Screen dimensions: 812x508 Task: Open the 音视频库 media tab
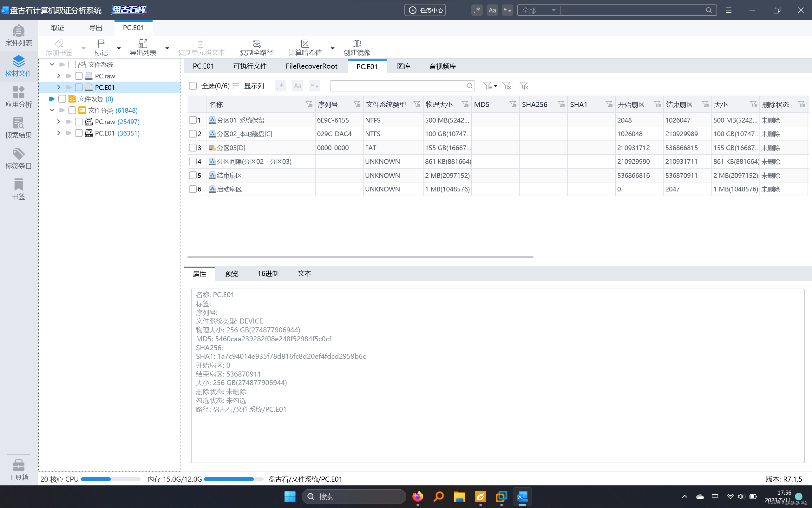442,66
